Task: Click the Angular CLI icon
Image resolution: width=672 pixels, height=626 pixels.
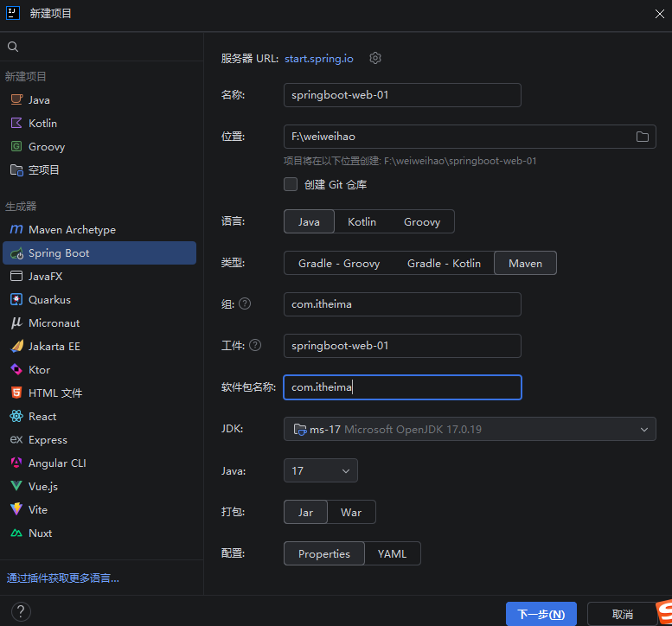Action: coord(16,463)
